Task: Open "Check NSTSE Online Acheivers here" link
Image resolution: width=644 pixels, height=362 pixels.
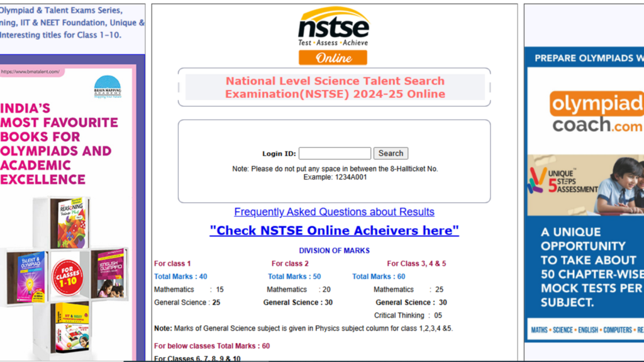Action: [x=335, y=231]
